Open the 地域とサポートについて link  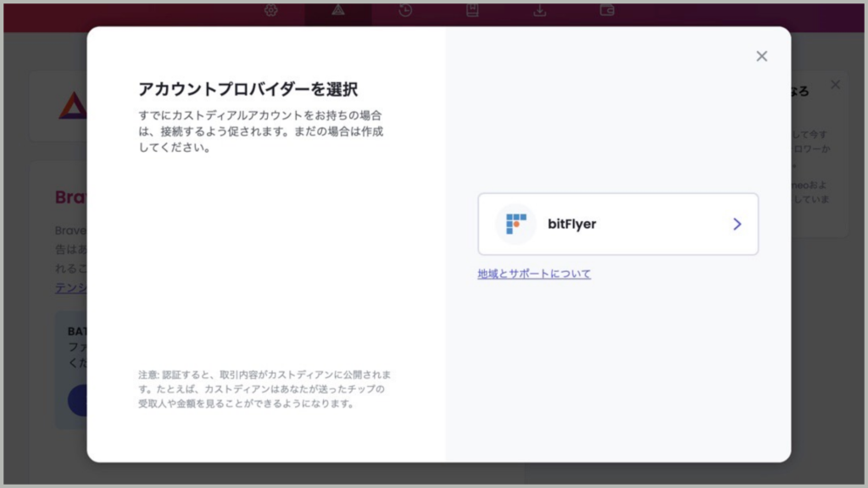click(x=534, y=274)
